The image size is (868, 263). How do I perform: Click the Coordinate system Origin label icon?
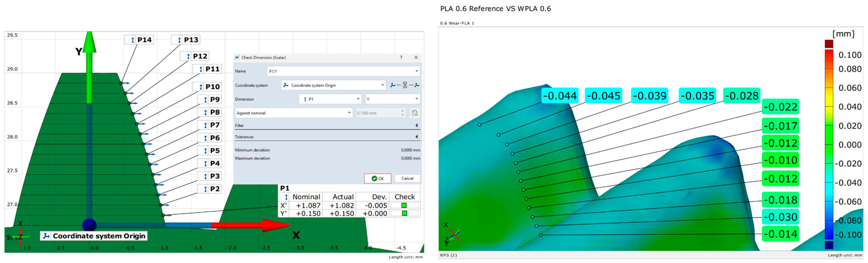pos(47,236)
